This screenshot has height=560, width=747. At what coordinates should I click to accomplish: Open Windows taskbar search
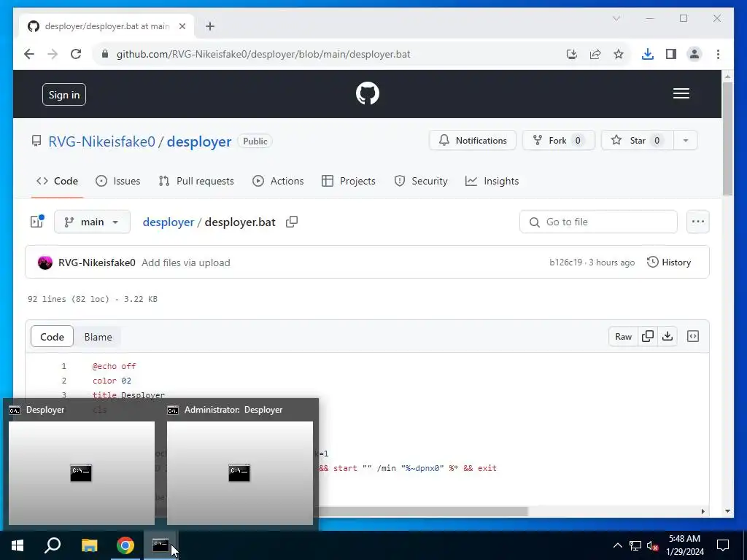[x=53, y=545]
